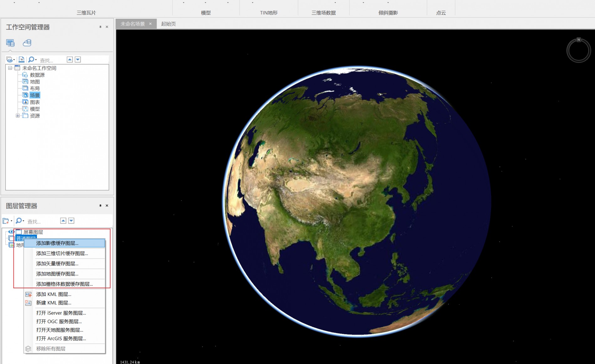This screenshot has width=595, height=364.
Task: Click the 三维瓦片 ribbon group label
Action: (86, 13)
